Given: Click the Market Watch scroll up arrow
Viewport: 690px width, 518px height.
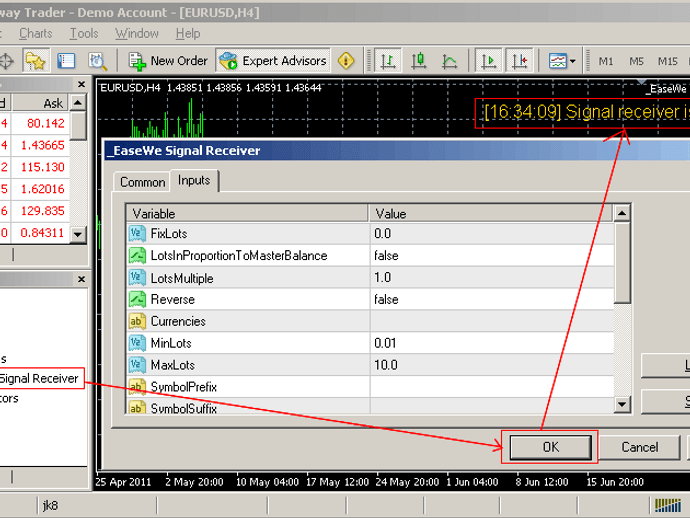Looking at the screenshot, I should pos(78,103).
